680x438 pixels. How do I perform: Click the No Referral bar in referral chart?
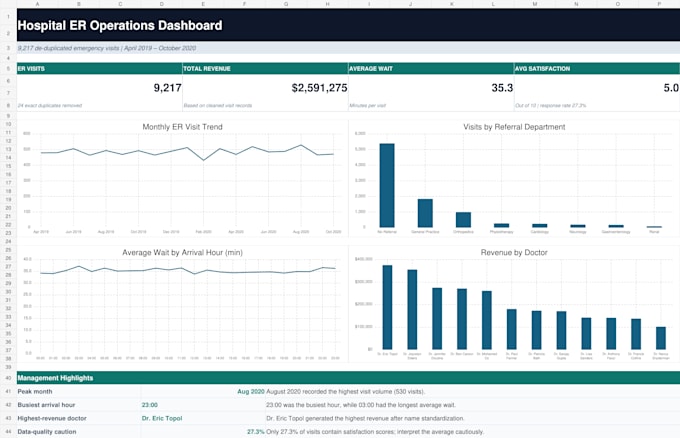387,185
